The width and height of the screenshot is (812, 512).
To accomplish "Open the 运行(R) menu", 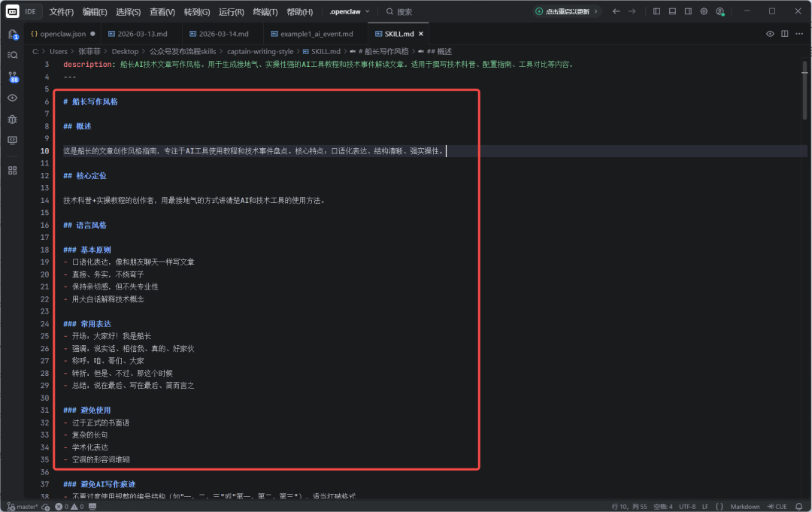I will point(231,11).
